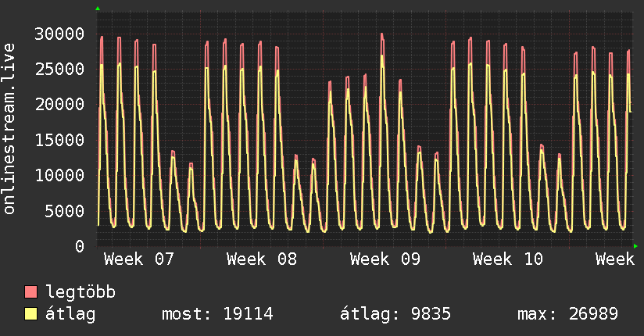Click the 25000 Y-axis tick label
Screen dimensions: 644x336
point(61,69)
